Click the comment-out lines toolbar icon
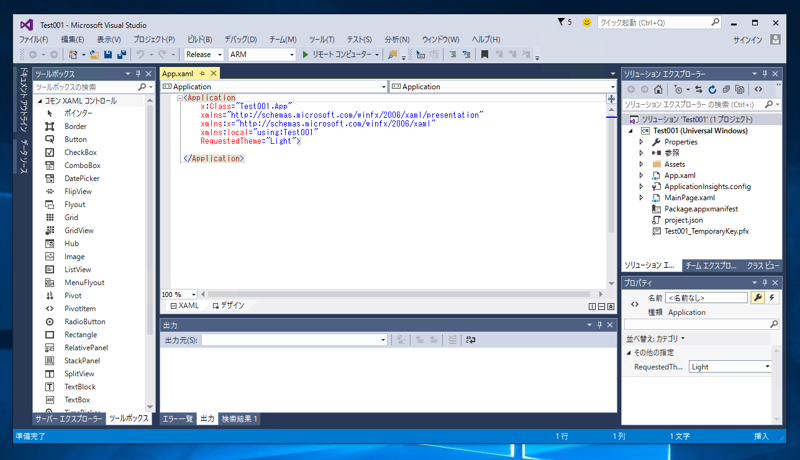 tap(453, 54)
